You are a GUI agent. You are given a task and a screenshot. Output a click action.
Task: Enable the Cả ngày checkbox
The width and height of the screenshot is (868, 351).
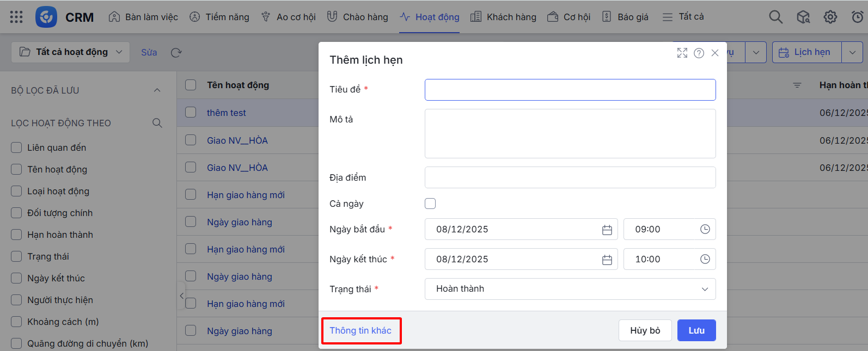[430, 204]
